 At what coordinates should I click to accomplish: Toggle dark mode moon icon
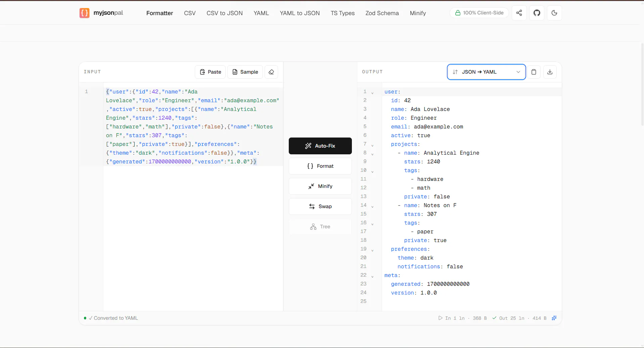pyautogui.click(x=554, y=13)
